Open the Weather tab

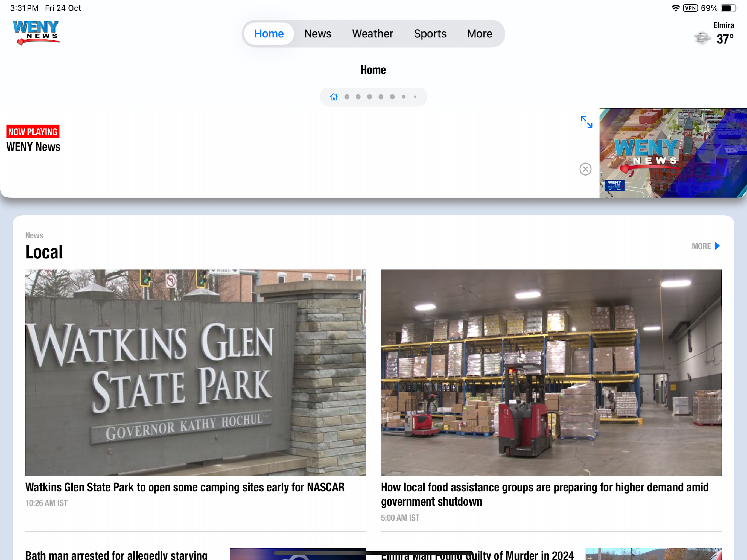(x=372, y=34)
